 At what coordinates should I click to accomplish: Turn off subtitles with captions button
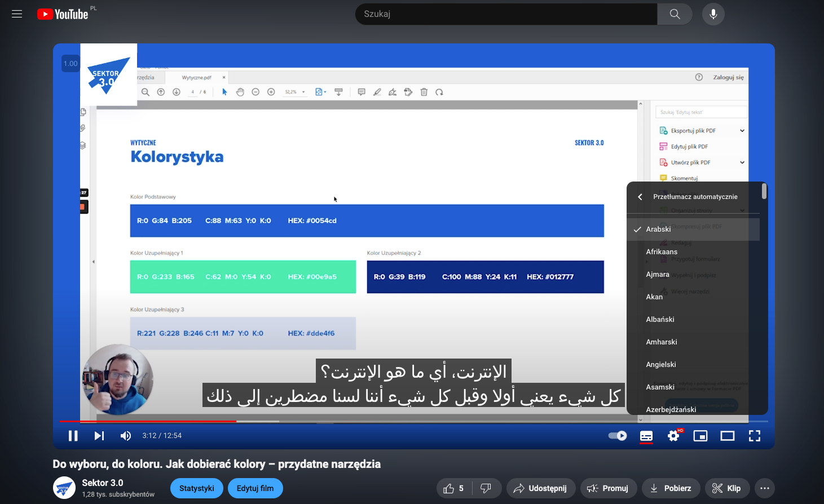tap(646, 436)
